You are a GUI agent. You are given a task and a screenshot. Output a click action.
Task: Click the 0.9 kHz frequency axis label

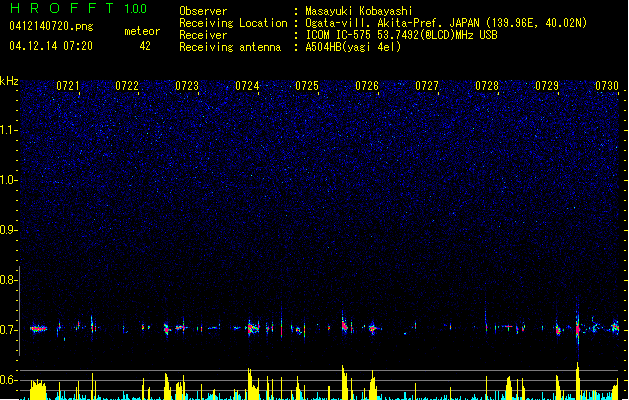8,230
